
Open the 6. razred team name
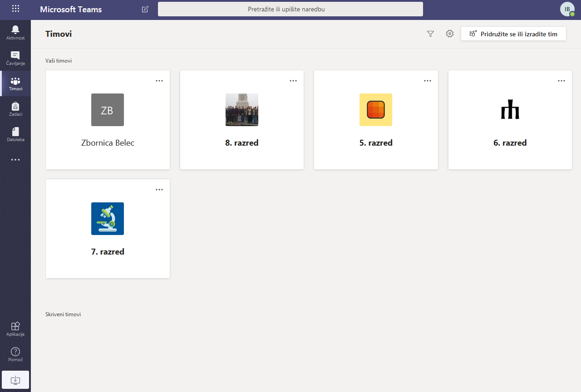[510, 143]
